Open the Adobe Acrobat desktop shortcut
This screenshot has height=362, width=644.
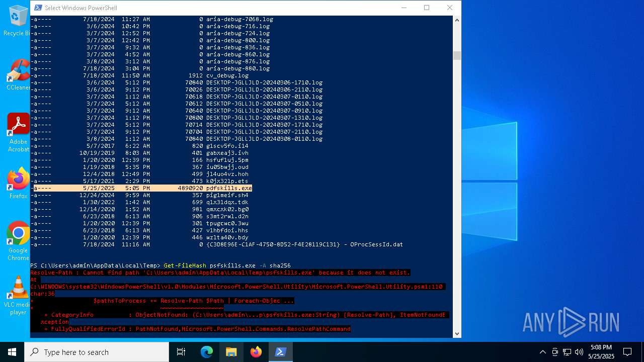[18, 132]
